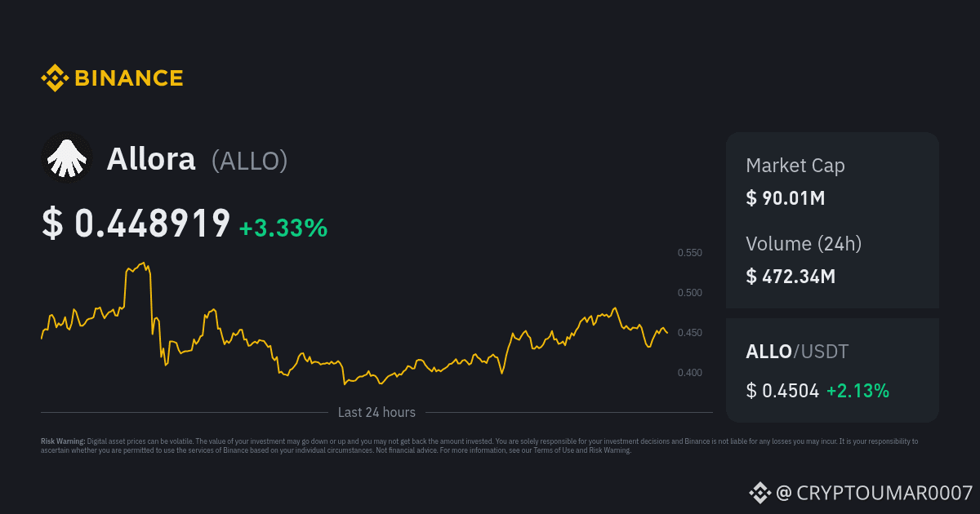The image size is (980, 514).
Task: Click the Risk Warning bold text
Action: pos(63,441)
